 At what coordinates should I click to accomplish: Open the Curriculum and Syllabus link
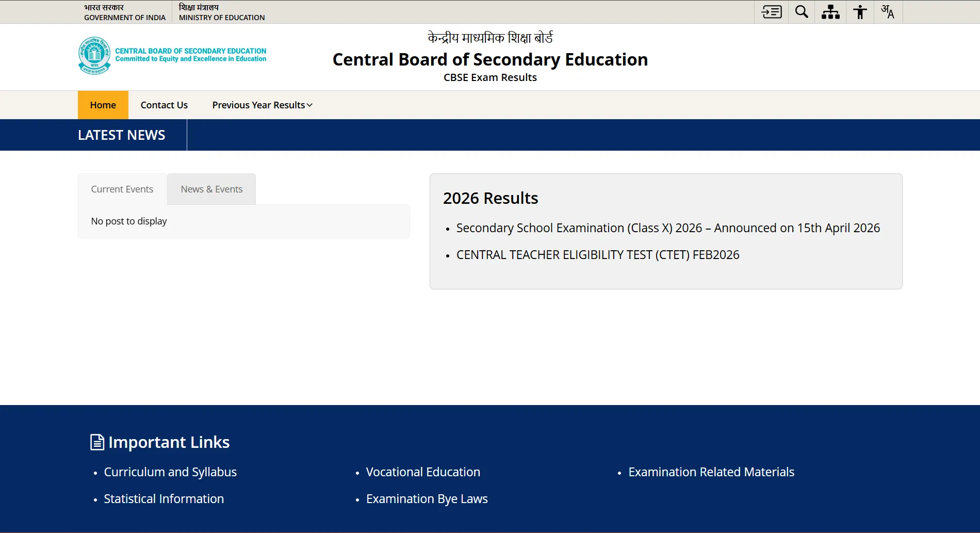tap(170, 472)
